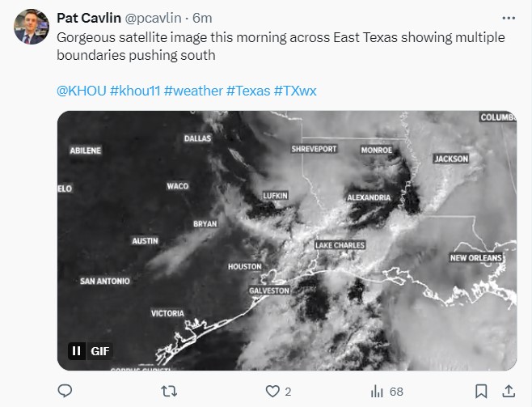
Task: Click the Pat Cavlin display name
Action: click(89, 18)
